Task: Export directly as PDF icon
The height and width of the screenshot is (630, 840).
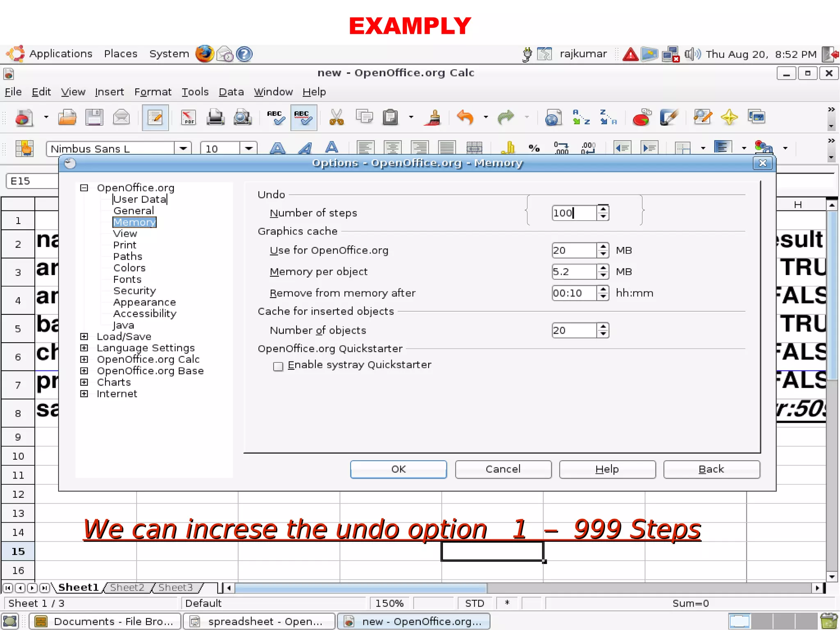Action: (188, 118)
